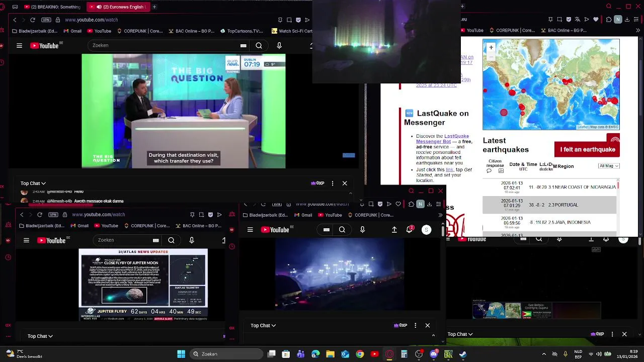Open YouTube guide menu in 3I/ATLAS window

point(26,240)
